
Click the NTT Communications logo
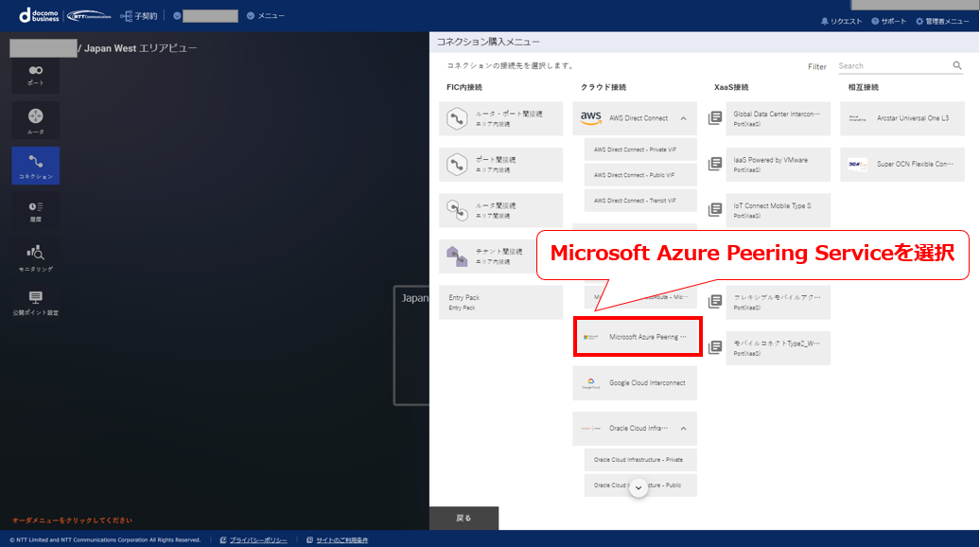click(x=89, y=16)
